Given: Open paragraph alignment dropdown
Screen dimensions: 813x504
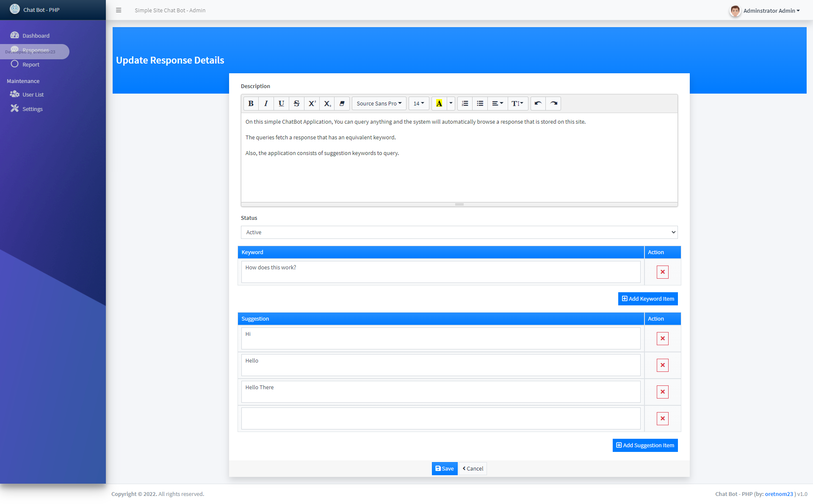Looking at the screenshot, I should [x=498, y=103].
